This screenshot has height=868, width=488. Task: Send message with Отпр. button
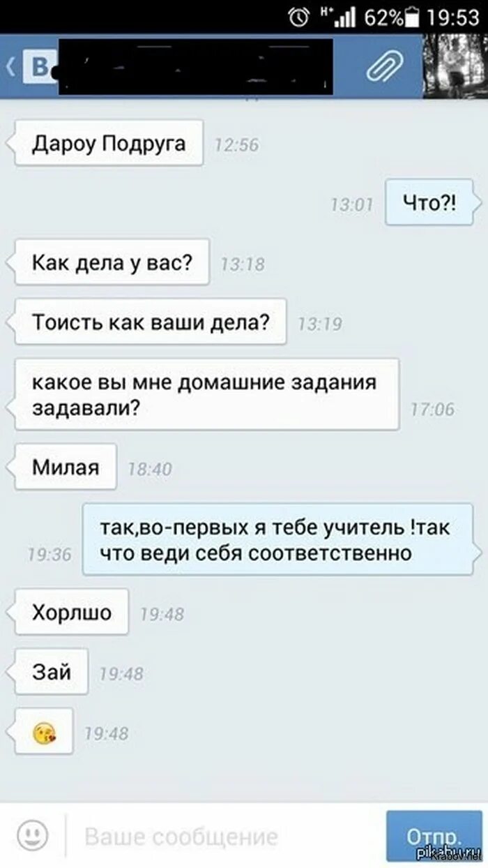tap(434, 835)
